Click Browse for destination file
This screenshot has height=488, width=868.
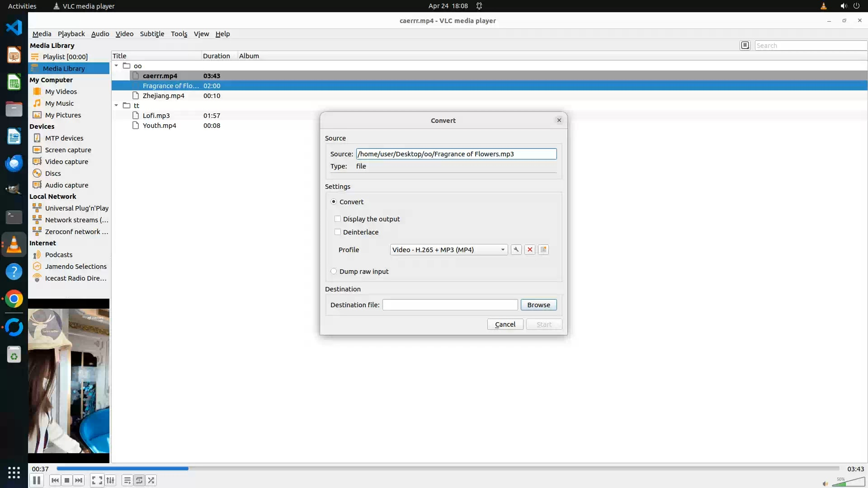538,305
